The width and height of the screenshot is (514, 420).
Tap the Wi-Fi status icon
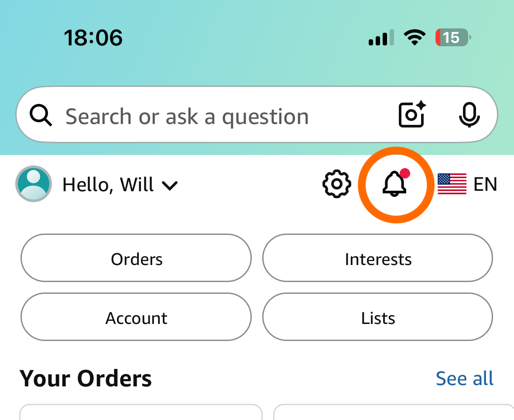pyautogui.click(x=415, y=37)
